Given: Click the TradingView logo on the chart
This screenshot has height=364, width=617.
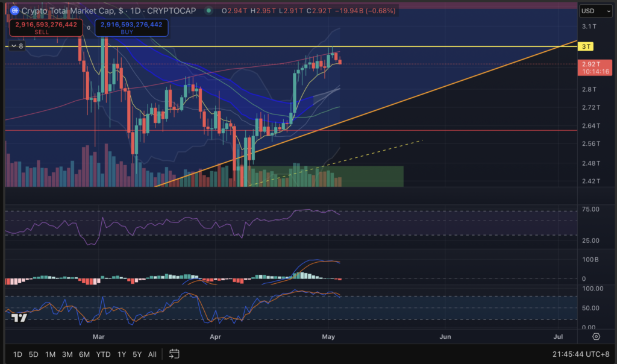Looking at the screenshot, I should [x=19, y=318].
